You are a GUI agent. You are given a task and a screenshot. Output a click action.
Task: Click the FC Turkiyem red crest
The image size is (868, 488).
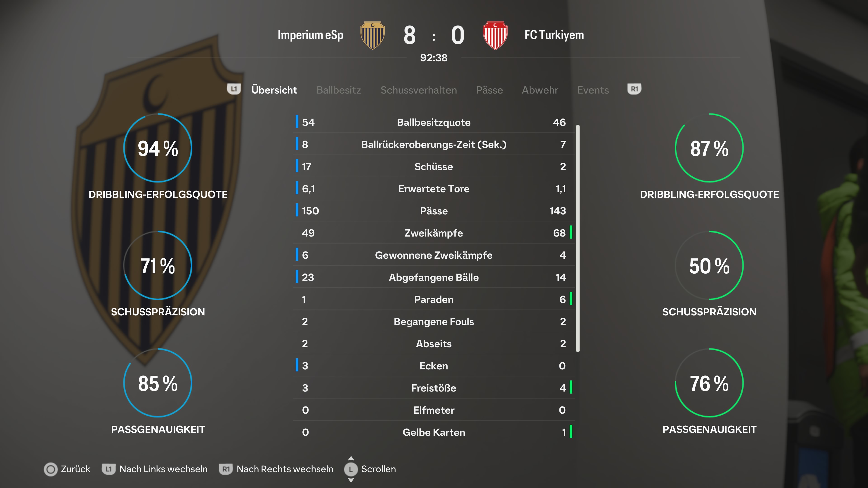[495, 35]
